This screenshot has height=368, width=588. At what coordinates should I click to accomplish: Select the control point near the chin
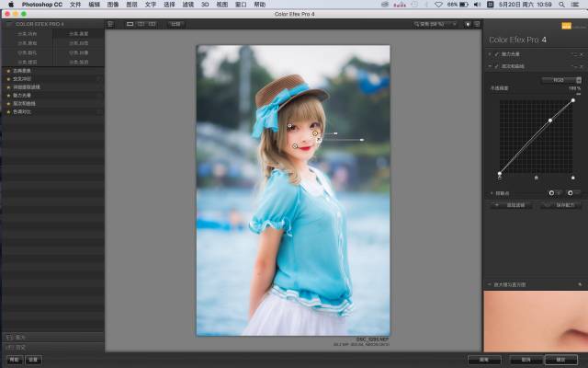[x=295, y=146]
